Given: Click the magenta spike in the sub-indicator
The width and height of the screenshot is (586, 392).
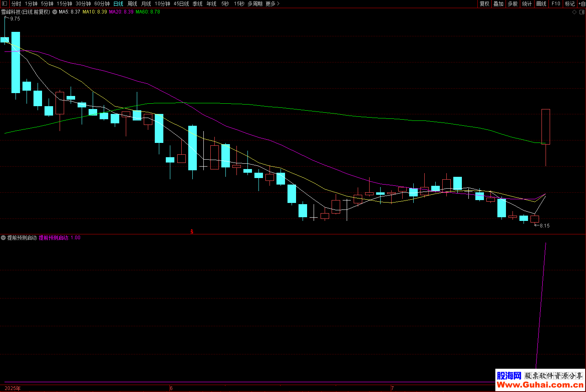Looking at the screenshot, I should (541, 306).
